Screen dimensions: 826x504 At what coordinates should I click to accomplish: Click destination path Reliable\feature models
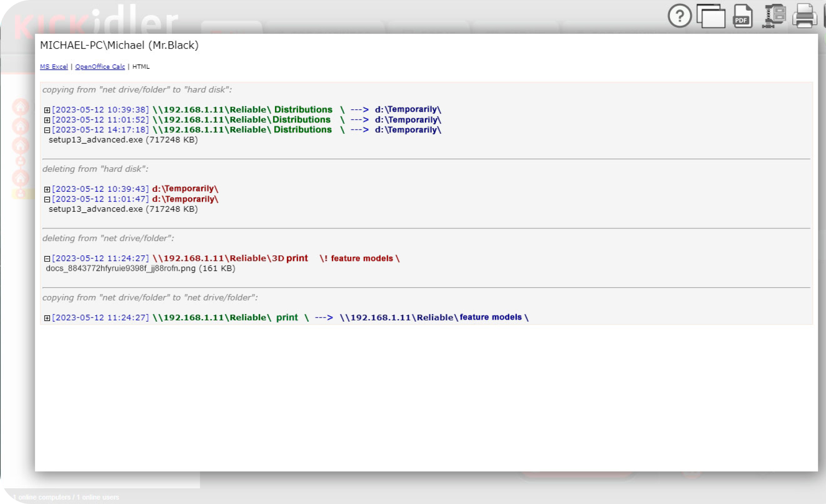click(x=434, y=317)
